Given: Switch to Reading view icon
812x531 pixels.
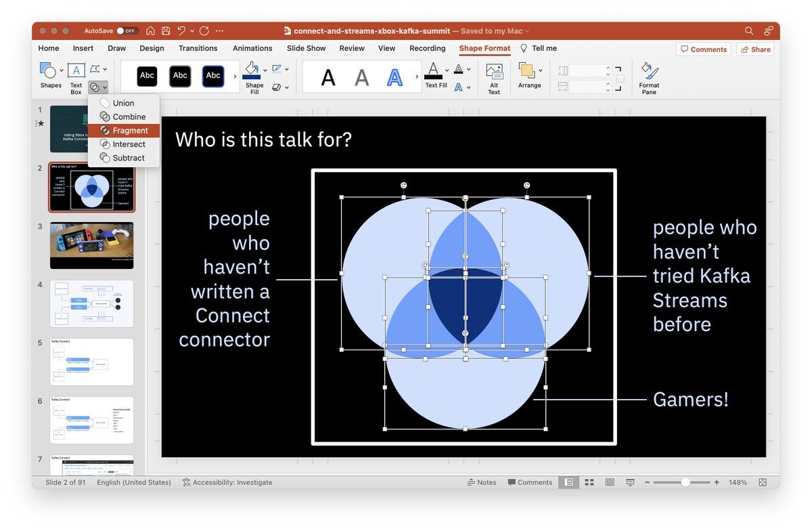Looking at the screenshot, I should [x=610, y=482].
